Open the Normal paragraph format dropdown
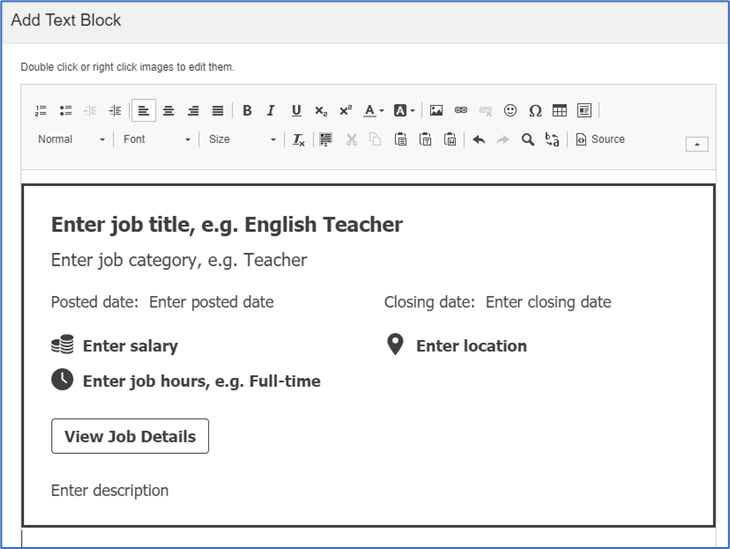 pos(71,139)
